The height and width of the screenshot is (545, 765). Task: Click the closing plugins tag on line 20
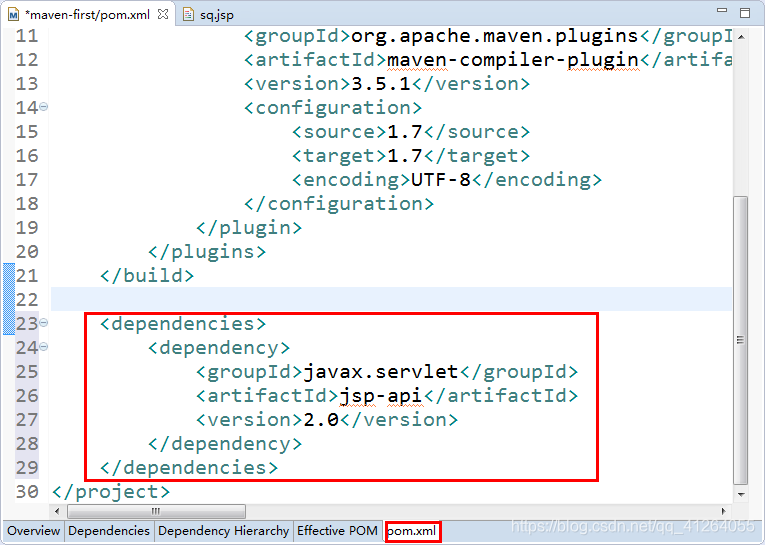click(207, 252)
